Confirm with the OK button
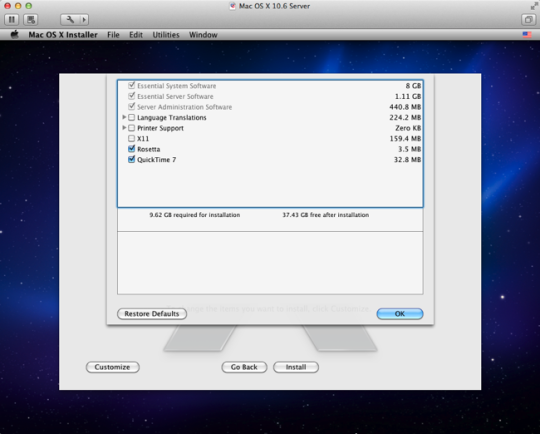The height and width of the screenshot is (434, 540). pyautogui.click(x=400, y=314)
